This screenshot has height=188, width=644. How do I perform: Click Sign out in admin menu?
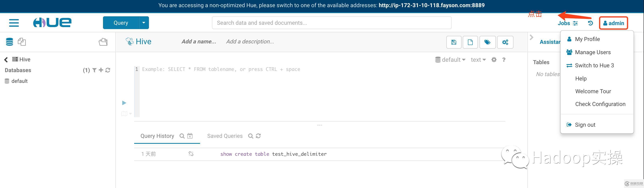click(x=585, y=125)
